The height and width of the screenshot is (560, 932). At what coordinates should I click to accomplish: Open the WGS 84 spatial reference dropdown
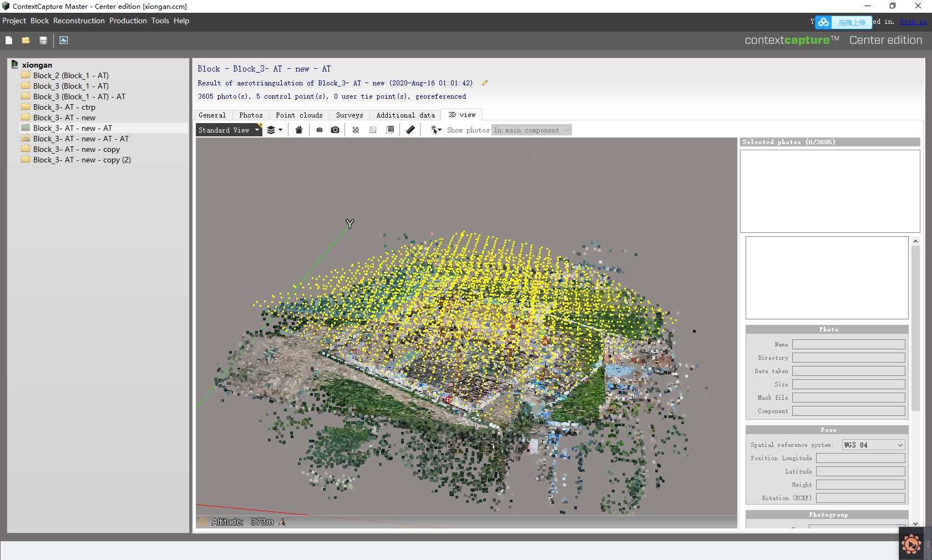[x=874, y=445]
